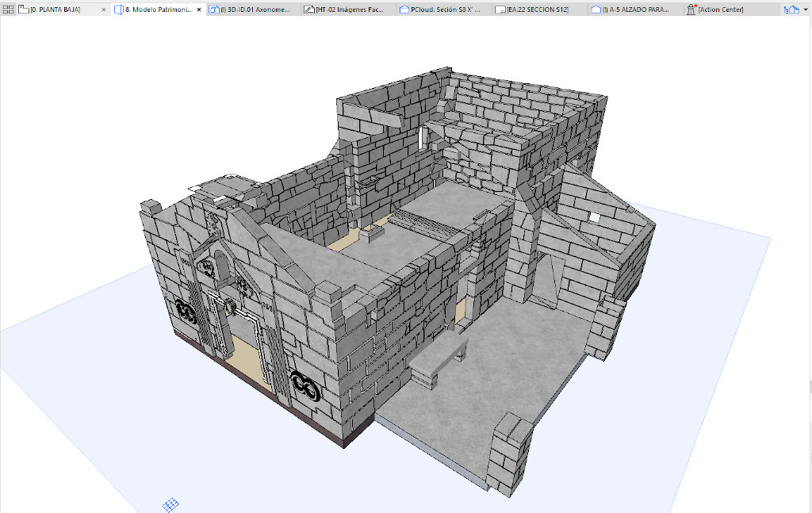The height and width of the screenshot is (513, 812).
Task: Close the "8. Modelo Patrimoni..." tab
Action: coord(198,10)
